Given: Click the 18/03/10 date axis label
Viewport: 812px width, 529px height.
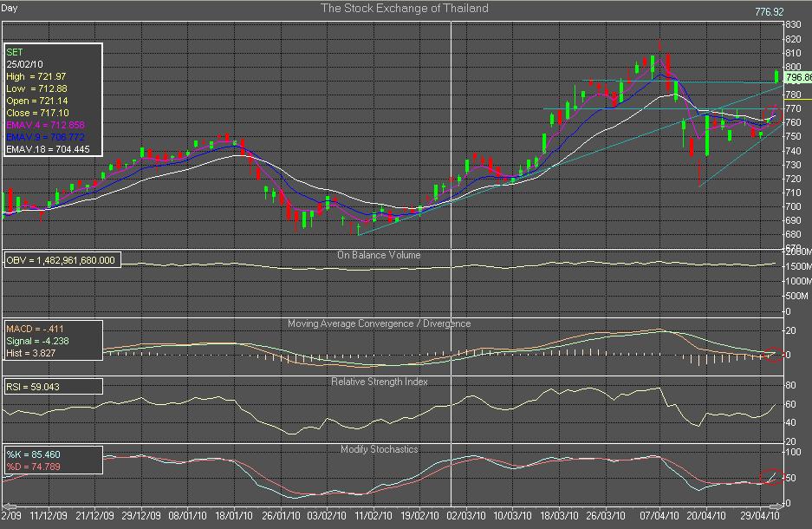Looking at the screenshot, I should 559,516.
